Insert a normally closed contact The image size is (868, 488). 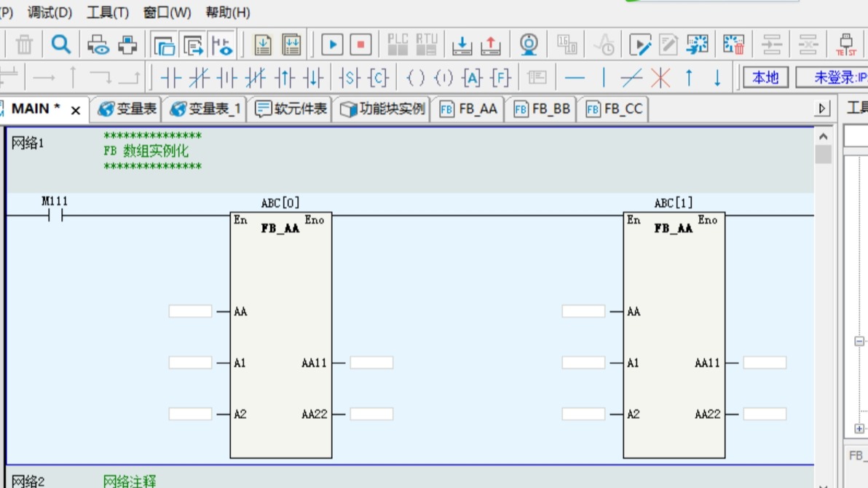199,77
